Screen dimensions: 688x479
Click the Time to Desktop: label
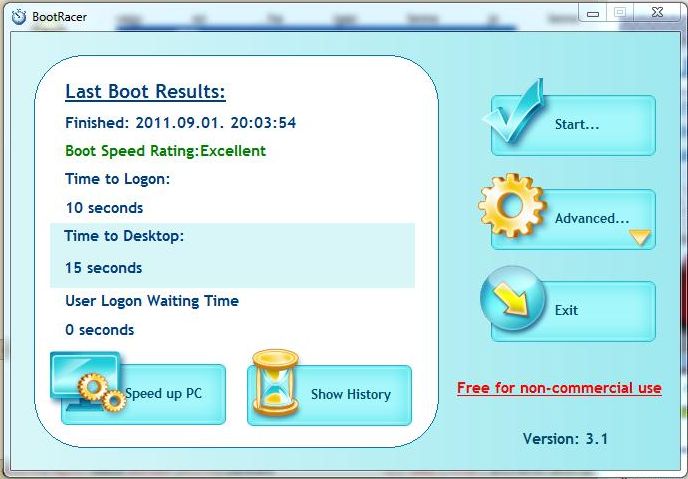point(124,236)
